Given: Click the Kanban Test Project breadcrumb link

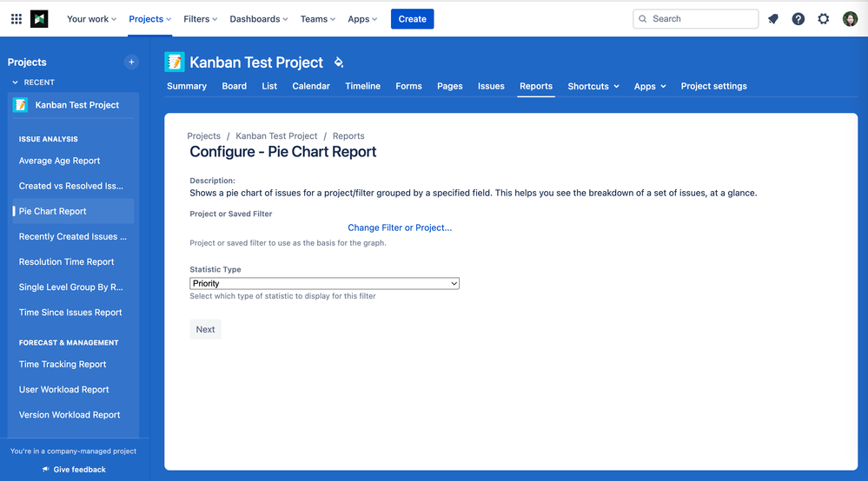Looking at the screenshot, I should 276,136.
